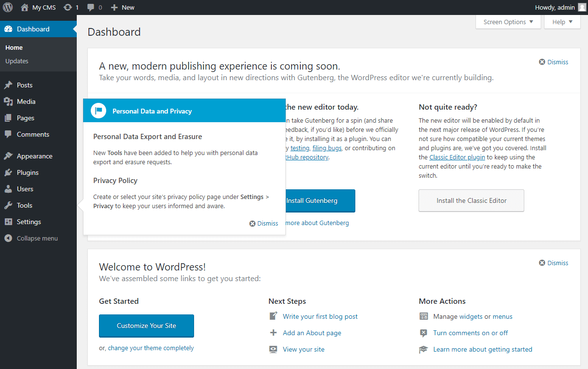Expand the Help panel
This screenshot has height=369, width=588.
click(562, 22)
